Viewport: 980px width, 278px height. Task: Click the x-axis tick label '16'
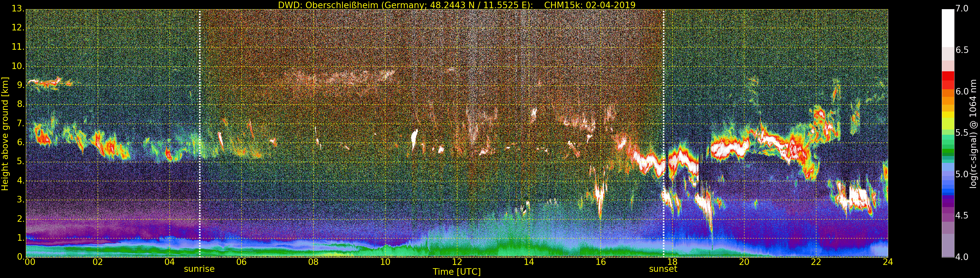(x=601, y=262)
